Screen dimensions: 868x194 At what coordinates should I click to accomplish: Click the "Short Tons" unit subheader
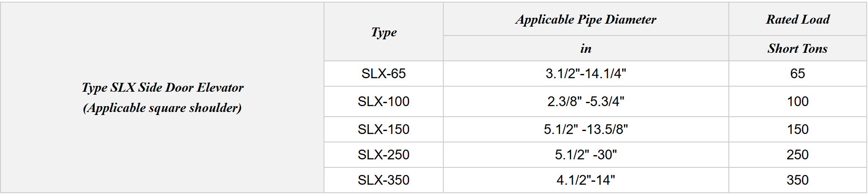pyautogui.click(x=797, y=49)
